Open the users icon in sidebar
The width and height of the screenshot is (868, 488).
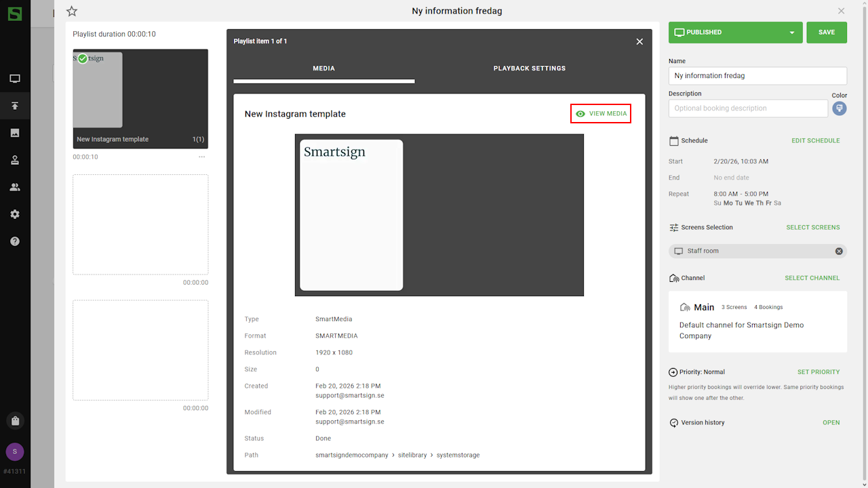point(15,187)
